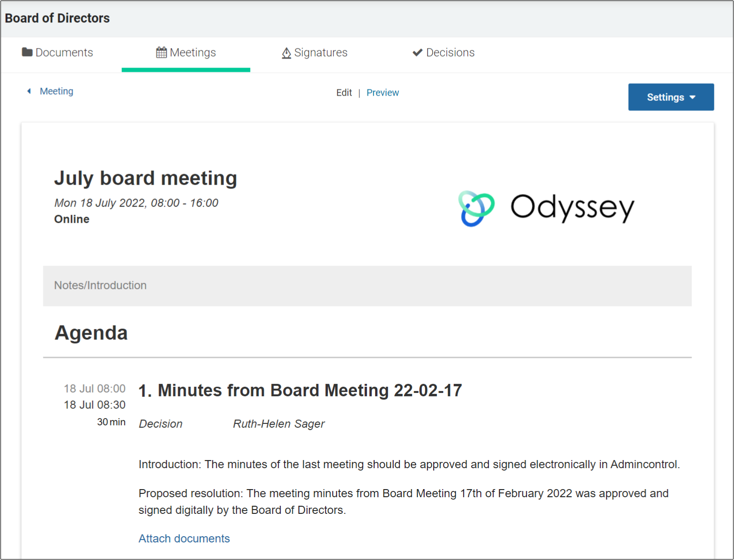Click the Signatures pen icon
Image resolution: width=734 pixels, height=560 pixels.
(x=286, y=53)
